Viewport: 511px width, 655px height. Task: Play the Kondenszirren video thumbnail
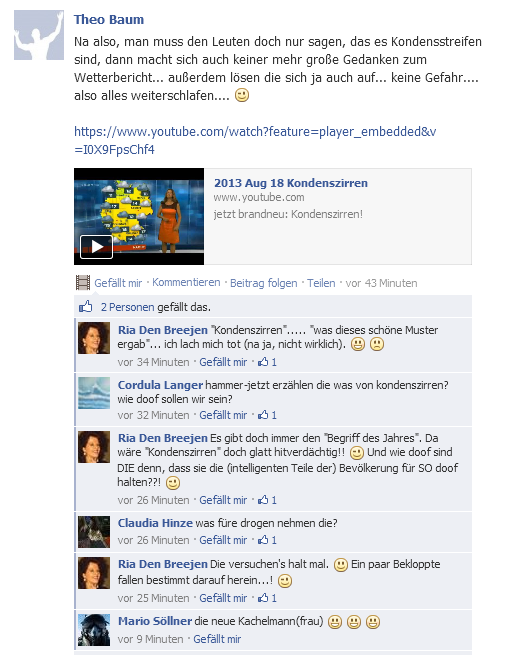139,216
